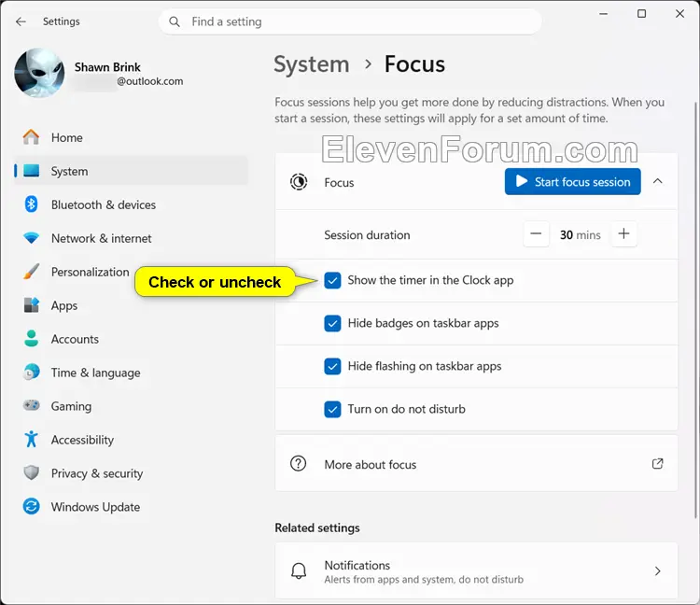Click the user profile avatar
Viewport: 700px width, 605px height.
[39, 73]
